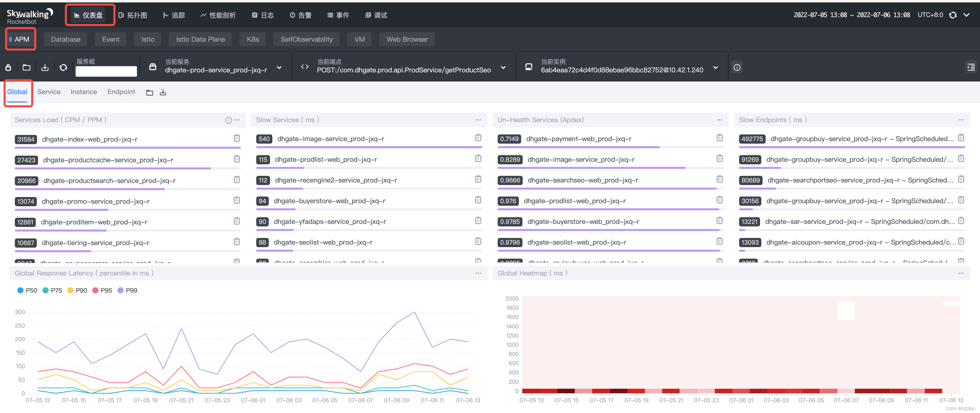
Task: Click the Skywalking Rocketbot logo
Action: pyautogui.click(x=30, y=16)
